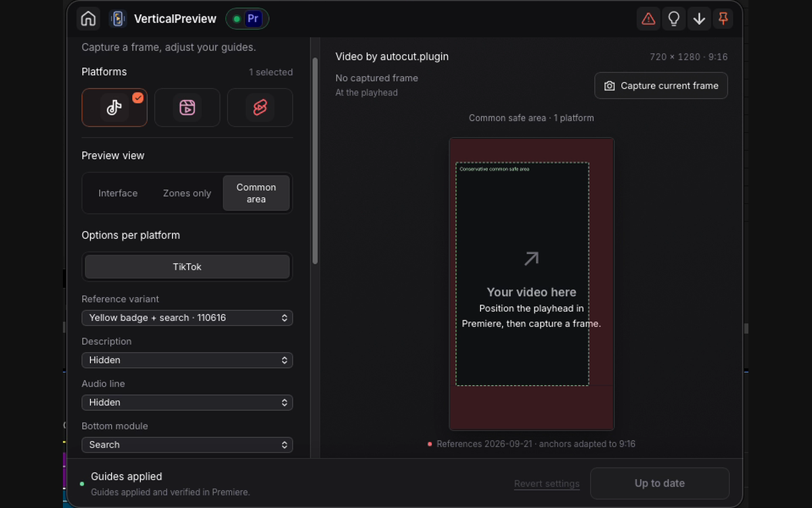This screenshot has width=812, height=508.
Task: Open the Reference variant dropdown
Action: [187, 318]
